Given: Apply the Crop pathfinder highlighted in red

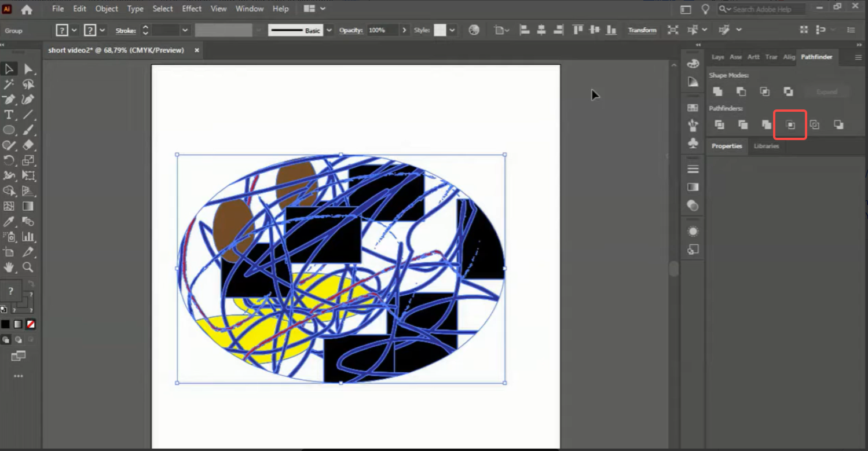Looking at the screenshot, I should tap(790, 124).
